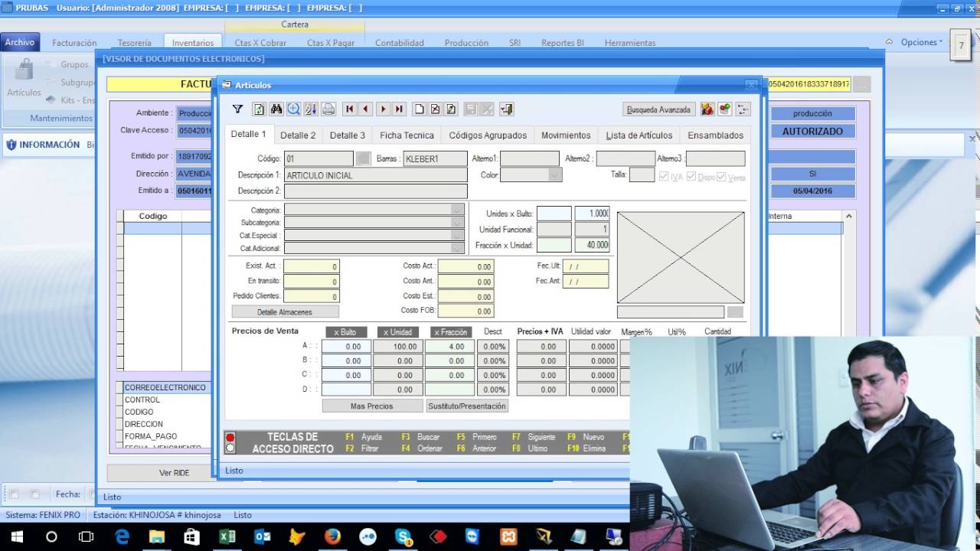Click the new blank record icon
Viewport: 980px width, 551px height.
[419, 109]
